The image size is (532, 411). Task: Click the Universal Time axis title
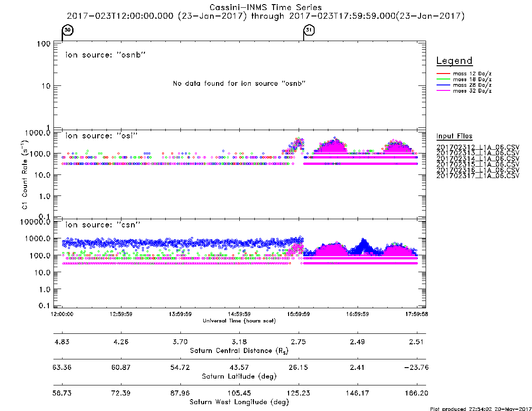point(239,321)
